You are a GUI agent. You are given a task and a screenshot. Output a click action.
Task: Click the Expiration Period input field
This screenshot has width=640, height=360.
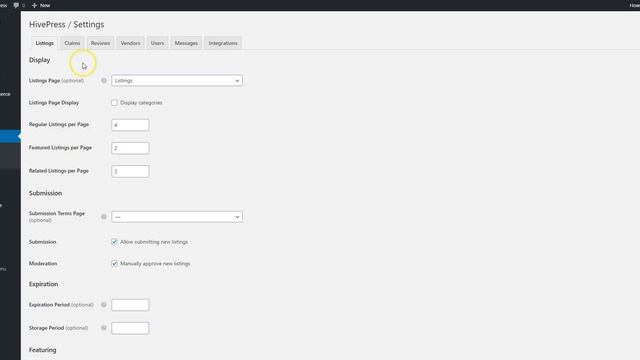130,305
